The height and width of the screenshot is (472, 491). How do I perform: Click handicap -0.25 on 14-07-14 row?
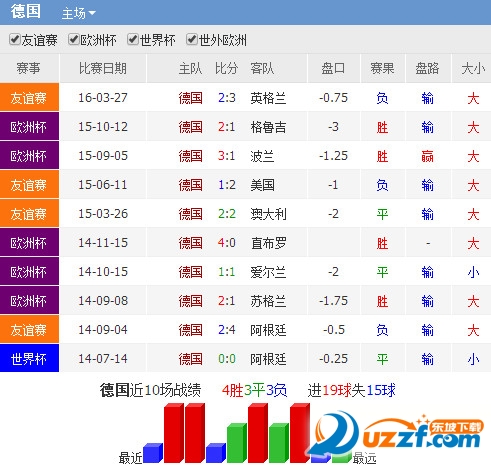tap(333, 359)
